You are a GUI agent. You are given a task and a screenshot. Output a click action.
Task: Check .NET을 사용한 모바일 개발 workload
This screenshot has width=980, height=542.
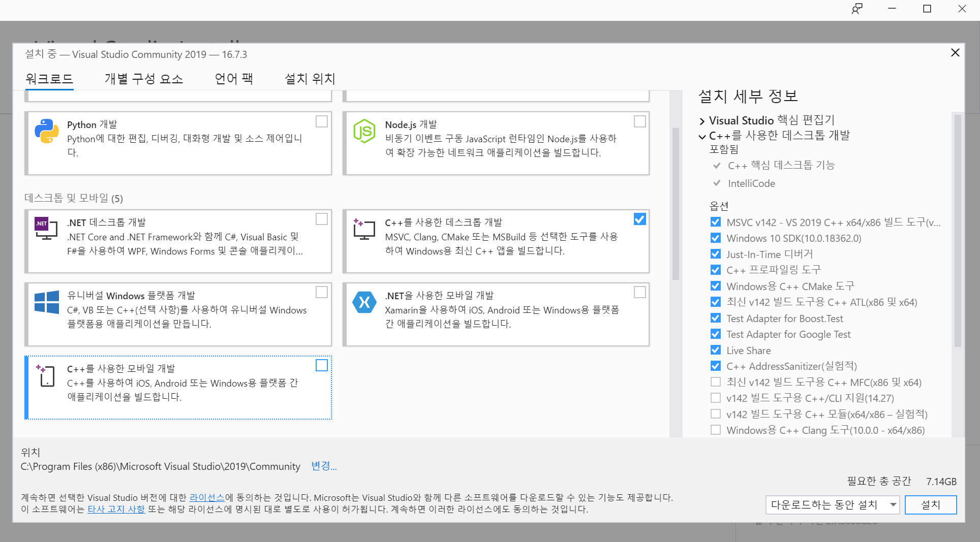click(x=640, y=292)
